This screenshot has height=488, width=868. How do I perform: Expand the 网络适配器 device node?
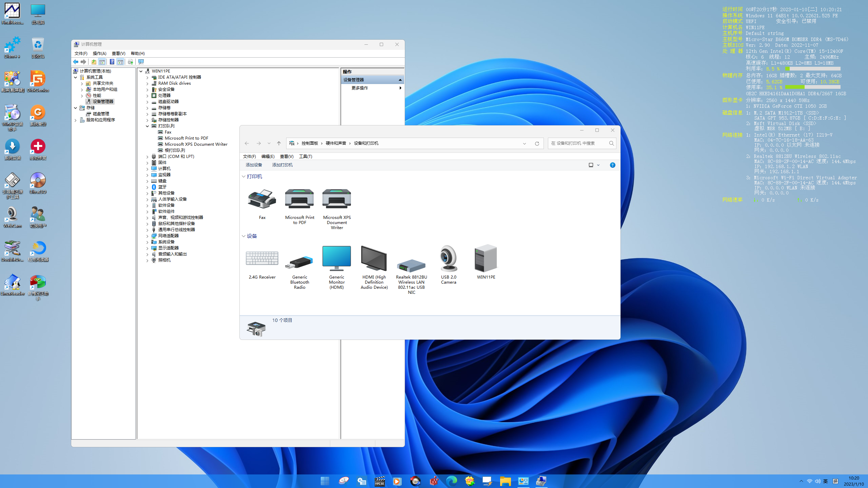(x=147, y=236)
